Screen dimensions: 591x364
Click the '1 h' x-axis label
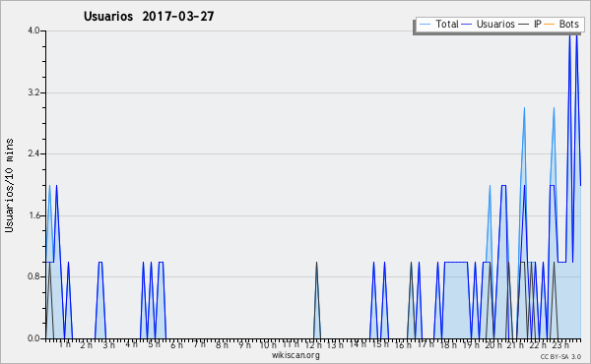click(64, 344)
